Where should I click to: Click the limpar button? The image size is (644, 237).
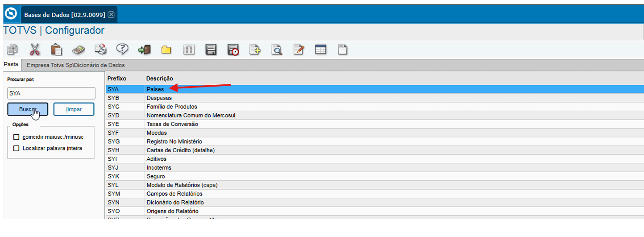(x=74, y=109)
